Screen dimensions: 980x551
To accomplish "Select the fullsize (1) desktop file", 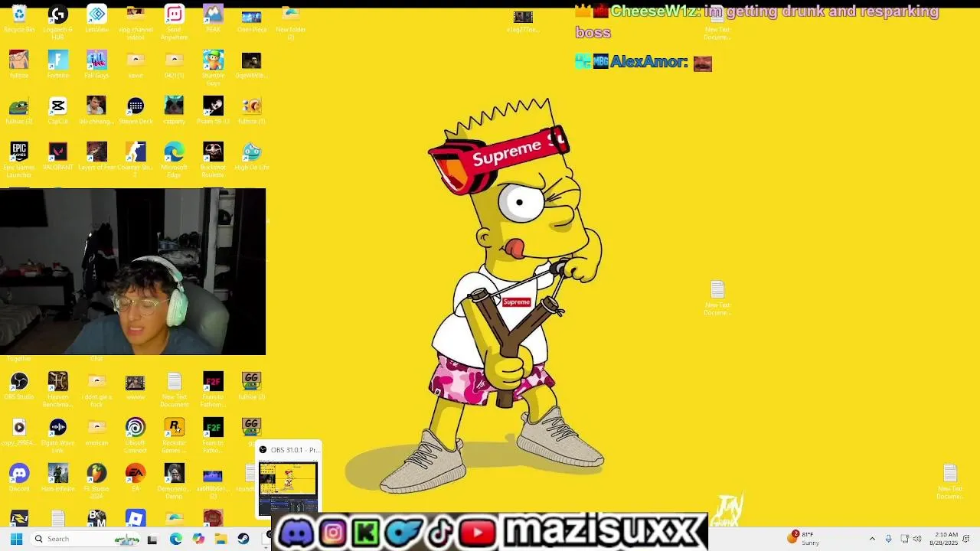I will [x=251, y=110].
